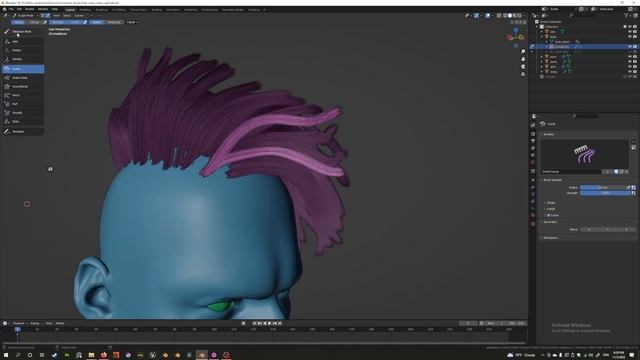Expand the Falloff subpanel in Properties
This screenshot has height=360, width=640.
click(550, 209)
